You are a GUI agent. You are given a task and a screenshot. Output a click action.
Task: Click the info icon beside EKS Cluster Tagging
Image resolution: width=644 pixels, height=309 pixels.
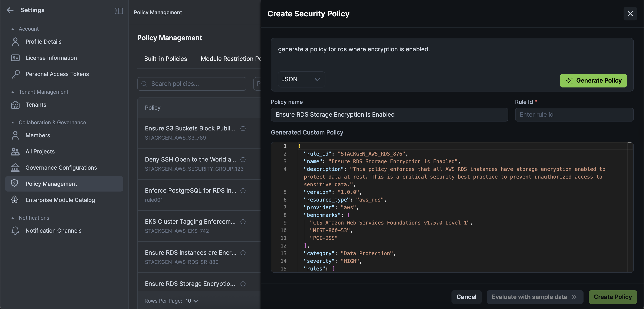[243, 222]
